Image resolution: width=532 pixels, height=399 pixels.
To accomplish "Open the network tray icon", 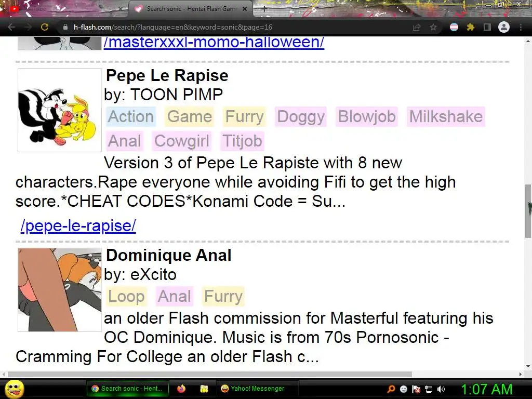I will tap(429, 389).
